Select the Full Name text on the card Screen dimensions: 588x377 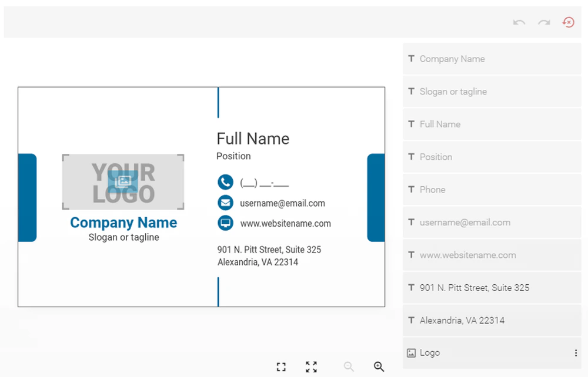(x=253, y=139)
